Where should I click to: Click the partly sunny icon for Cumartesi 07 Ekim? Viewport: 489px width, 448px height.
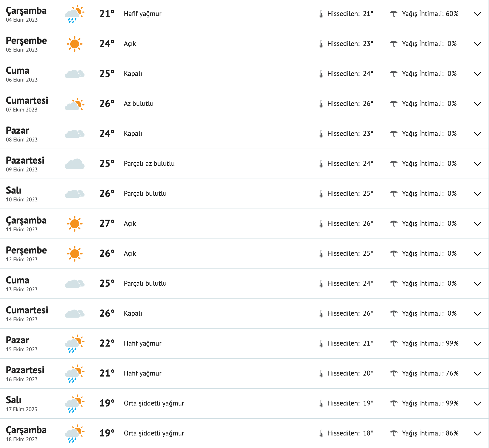pos(74,103)
